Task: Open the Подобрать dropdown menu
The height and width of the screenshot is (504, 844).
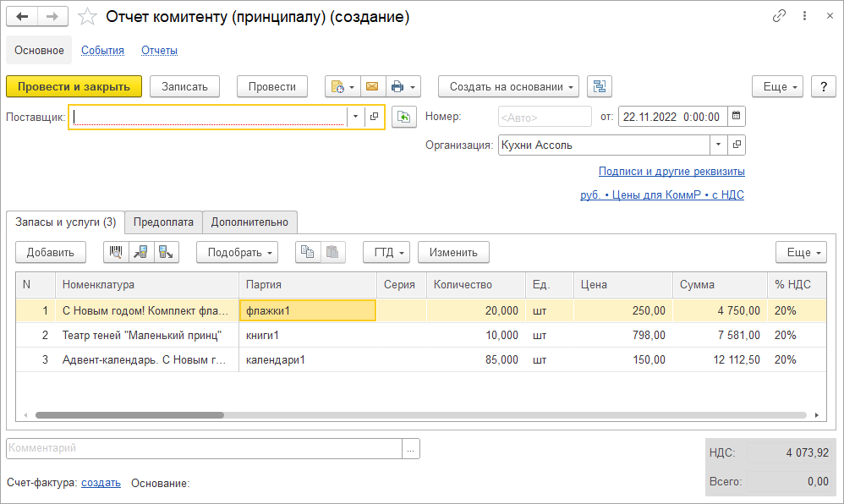Action: [237, 252]
